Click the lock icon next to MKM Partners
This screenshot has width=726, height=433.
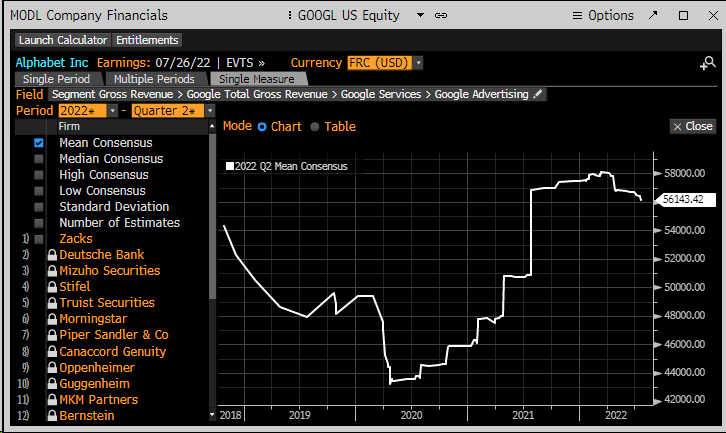pos(52,400)
